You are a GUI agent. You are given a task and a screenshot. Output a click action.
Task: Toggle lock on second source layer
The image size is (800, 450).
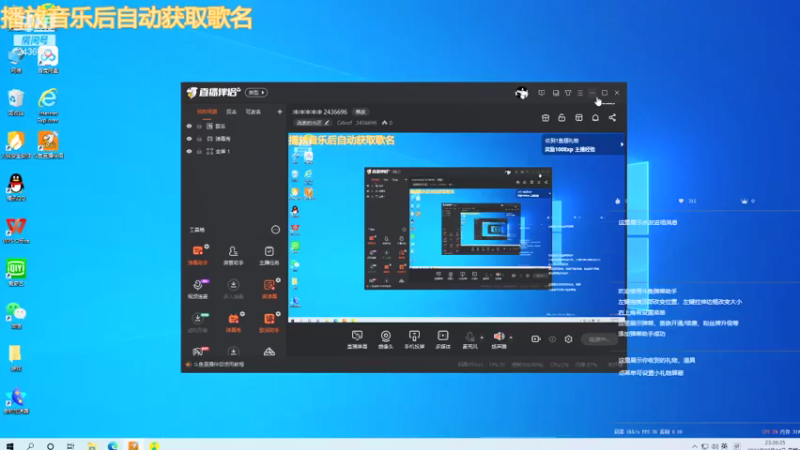point(199,139)
